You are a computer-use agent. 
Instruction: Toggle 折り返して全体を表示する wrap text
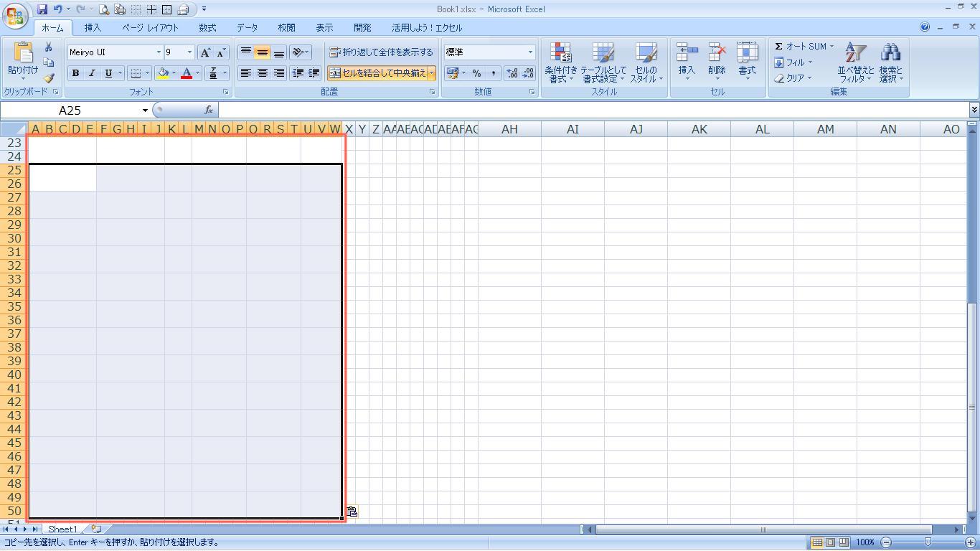click(381, 52)
